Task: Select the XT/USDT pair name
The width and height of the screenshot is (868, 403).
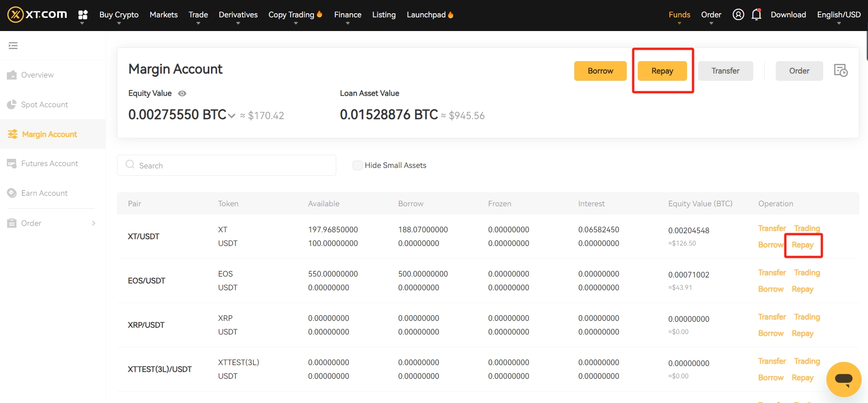Action: point(143,236)
